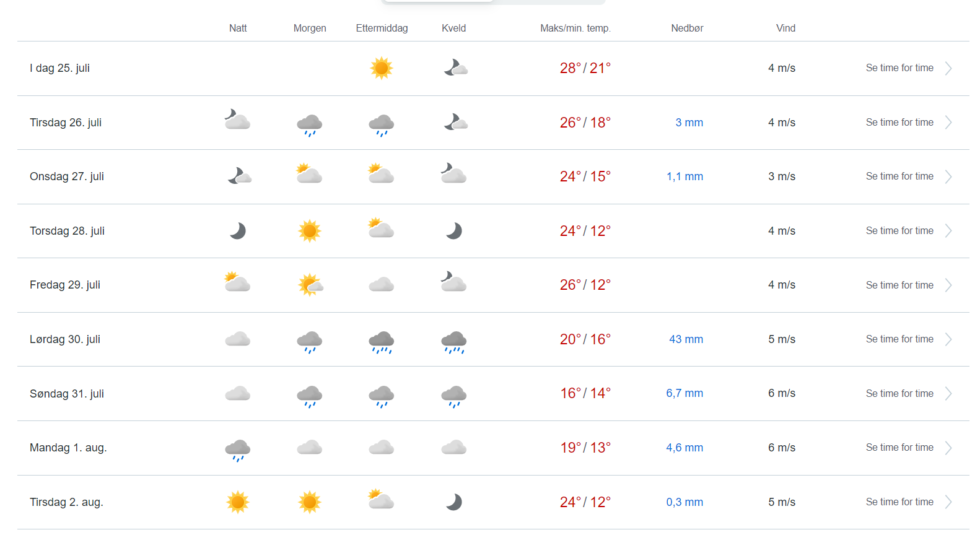
Task: Expand the I dag 25. juli row chevron
Action: (948, 68)
